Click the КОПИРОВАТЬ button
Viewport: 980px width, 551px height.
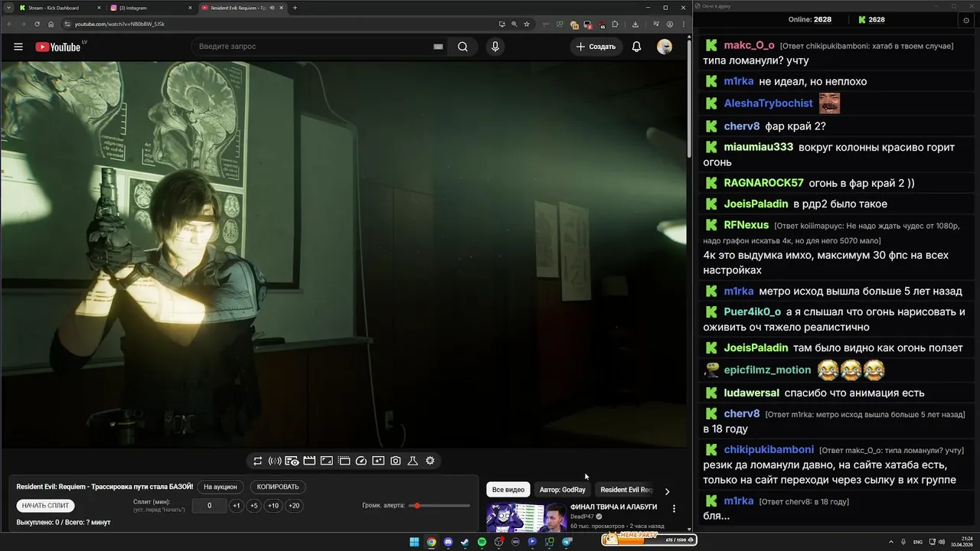[278, 487]
